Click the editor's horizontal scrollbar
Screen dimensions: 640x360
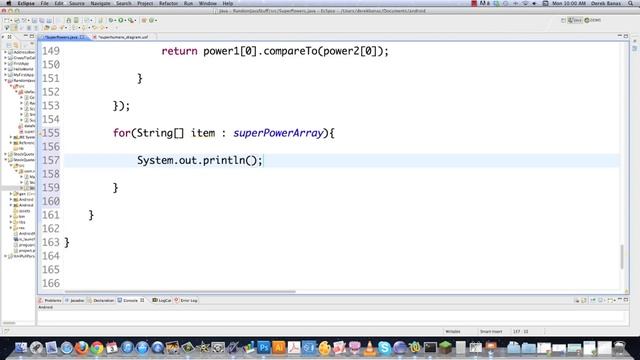180,292
